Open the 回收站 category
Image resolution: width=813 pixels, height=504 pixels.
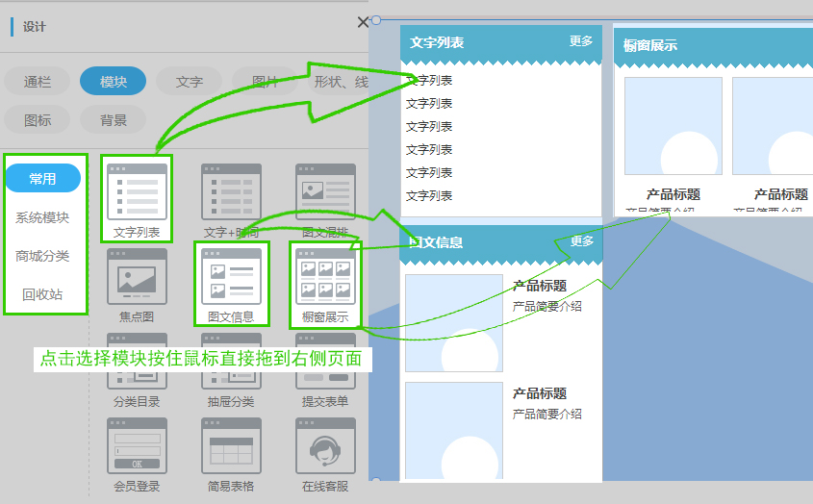tap(42, 294)
